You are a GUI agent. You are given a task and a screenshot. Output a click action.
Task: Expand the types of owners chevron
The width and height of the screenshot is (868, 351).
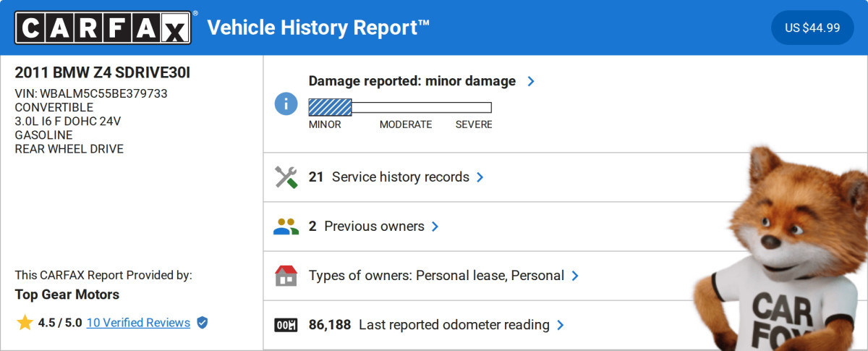[x=575, y=276]
